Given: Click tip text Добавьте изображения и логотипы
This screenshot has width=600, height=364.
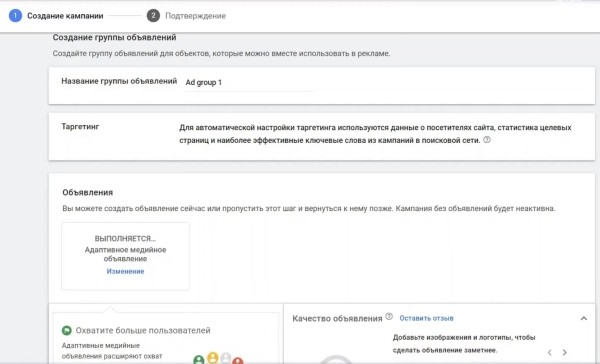Looking at the screenshot, I should [x=464, y=344].
